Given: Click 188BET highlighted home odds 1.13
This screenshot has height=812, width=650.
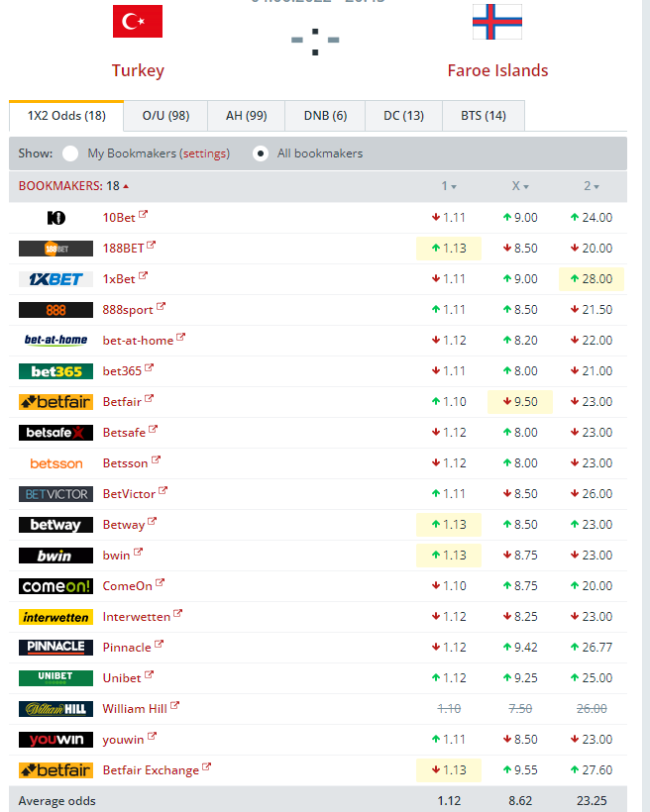Looking at the screenshot, I should coord(449,249).
